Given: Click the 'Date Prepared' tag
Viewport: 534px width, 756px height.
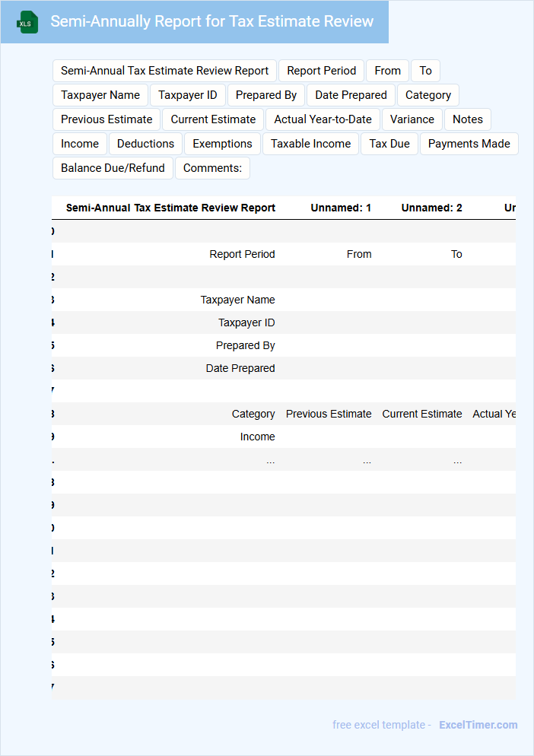Looking at the screenshot, I should coord(351,95).
